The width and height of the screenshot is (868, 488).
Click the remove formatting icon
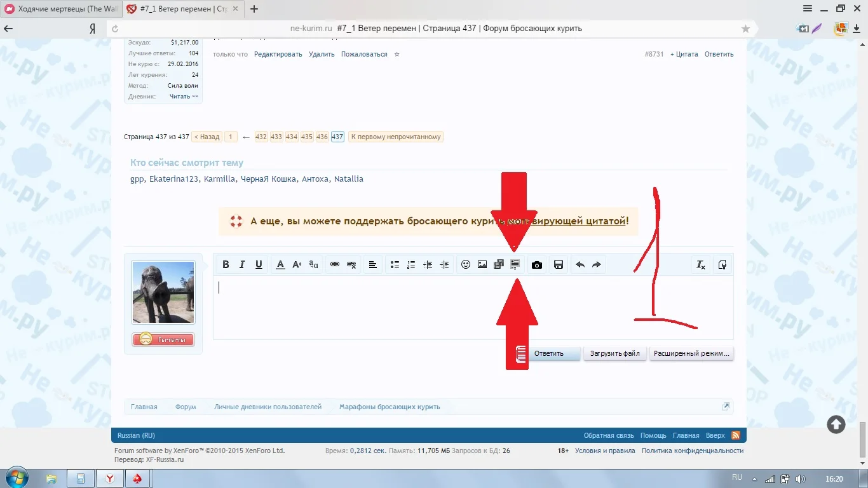point(701,265)
